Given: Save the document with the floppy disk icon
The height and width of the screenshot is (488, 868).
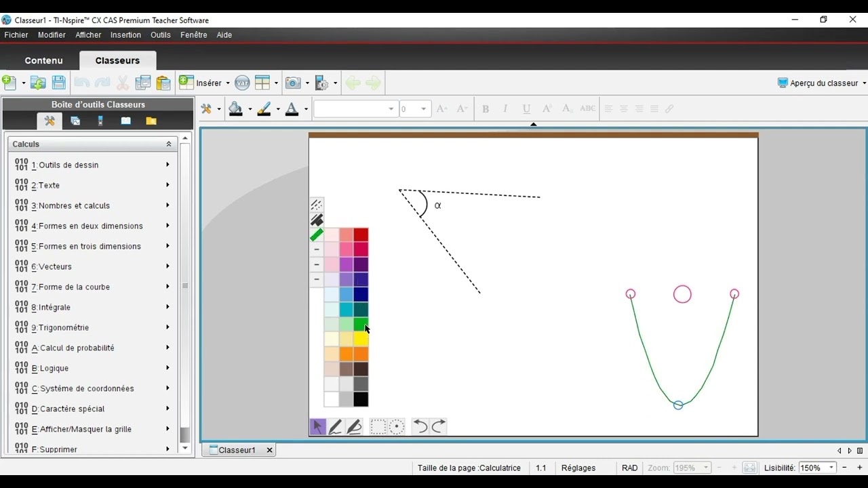Looking at the screenshot, I should pos(59,83).
